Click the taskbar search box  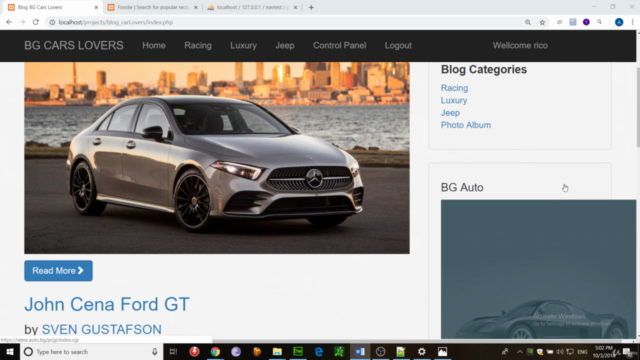point(91,351)
